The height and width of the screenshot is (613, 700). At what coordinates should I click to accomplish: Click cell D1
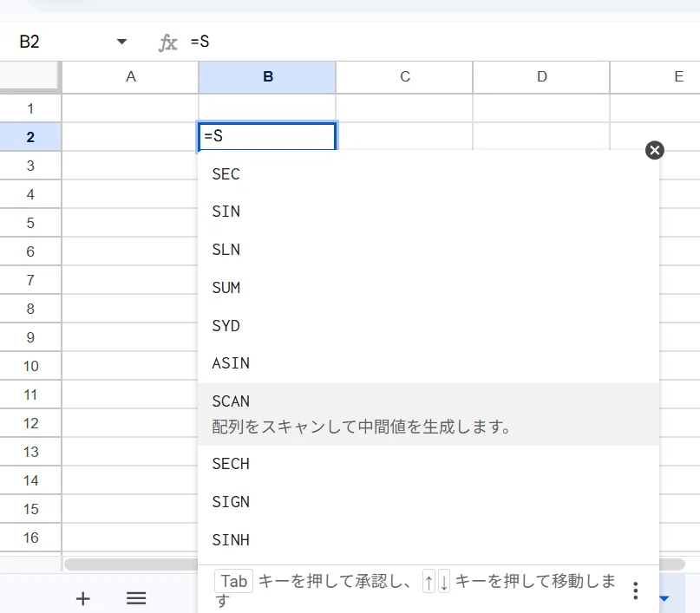tap(541, 108)
